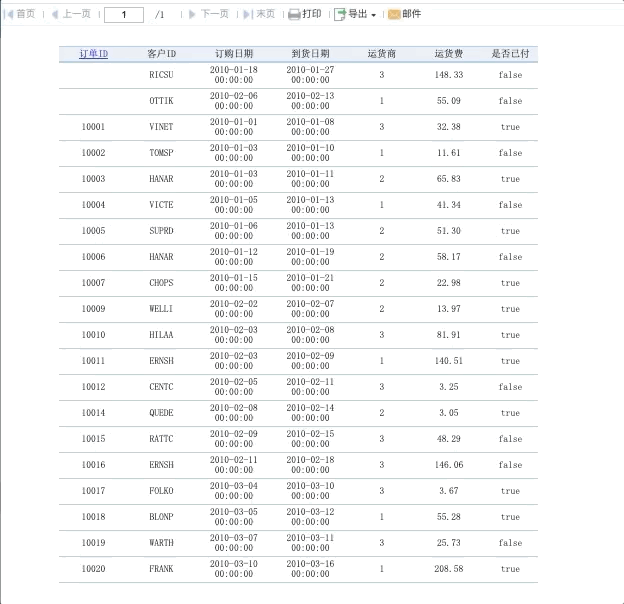Screen dimensions: 624x604
Task: Sort by the 订单ID header link
Action: point(94,54)
